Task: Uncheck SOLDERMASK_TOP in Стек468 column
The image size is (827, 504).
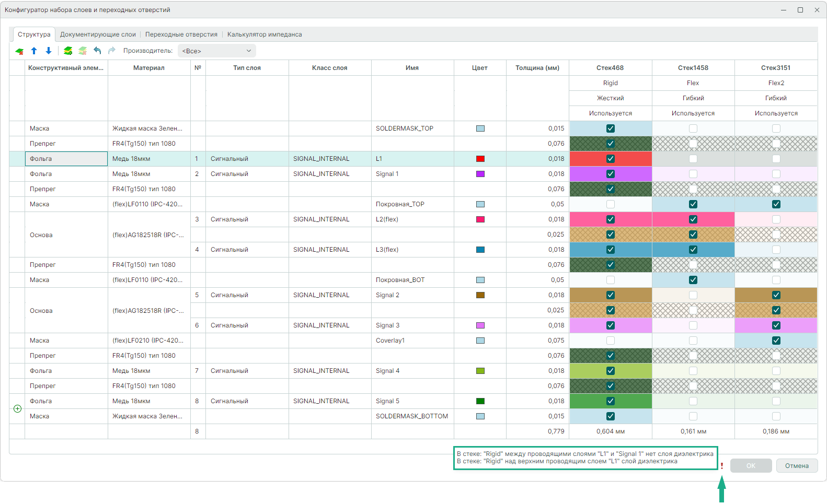Action: click(x=610, y=128)
